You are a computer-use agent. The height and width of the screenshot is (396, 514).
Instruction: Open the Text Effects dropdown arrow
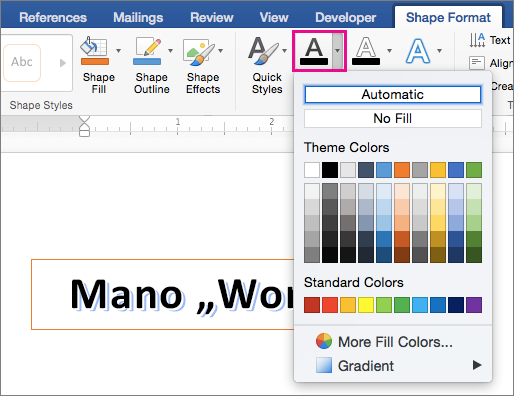tap(440, 51)
